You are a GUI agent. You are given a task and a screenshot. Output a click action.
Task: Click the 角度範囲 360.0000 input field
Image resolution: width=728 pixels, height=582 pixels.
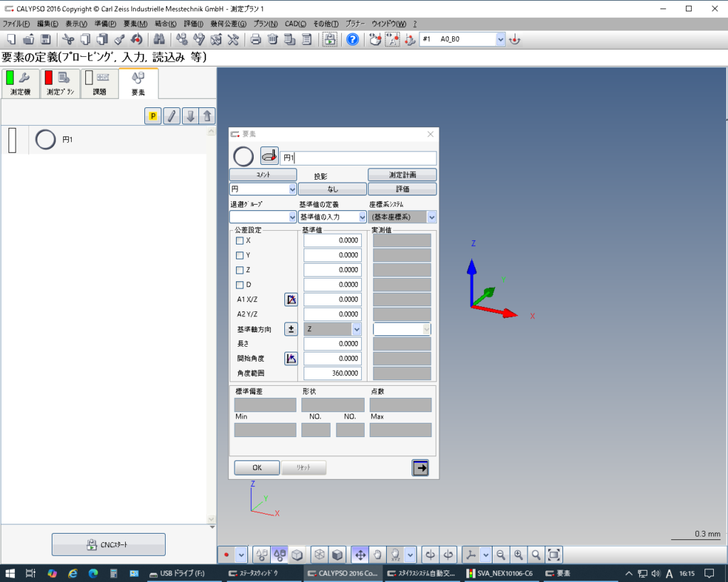coord(333,374)
